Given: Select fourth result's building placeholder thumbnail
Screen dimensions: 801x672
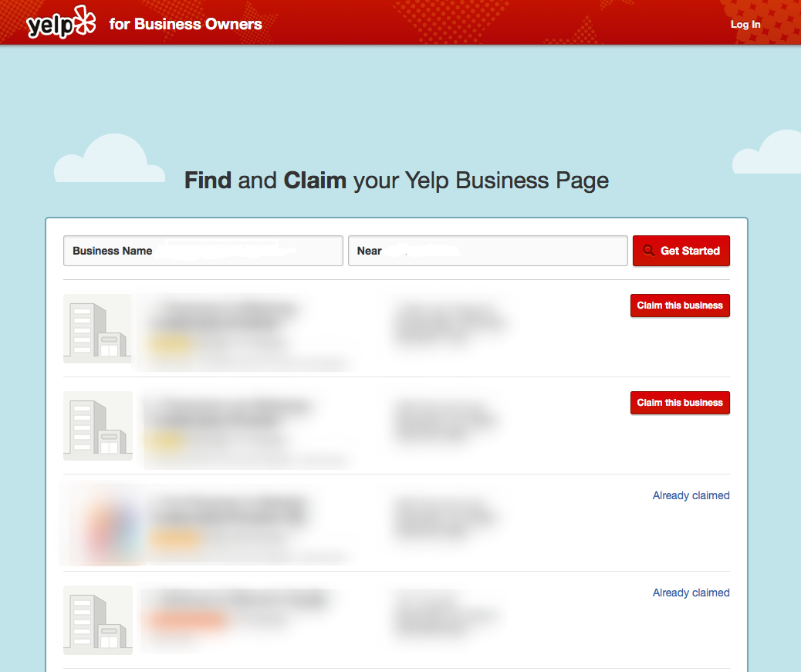Looking at the screenshot, I should (97, 620).
